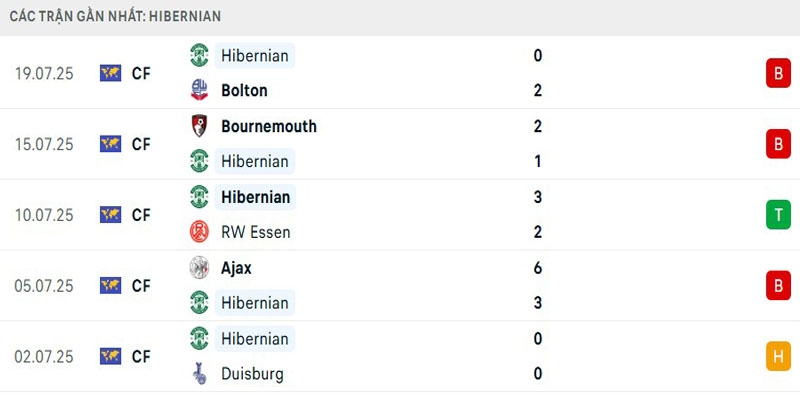
Task: Click the competition flag icon for 02.07.25
Action: point(110,356)
